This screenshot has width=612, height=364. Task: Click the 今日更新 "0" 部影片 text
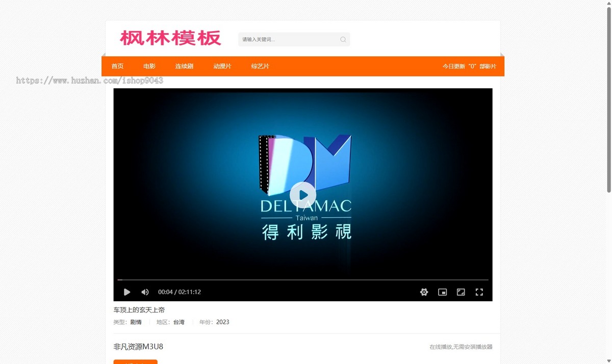tap(469, 66)
